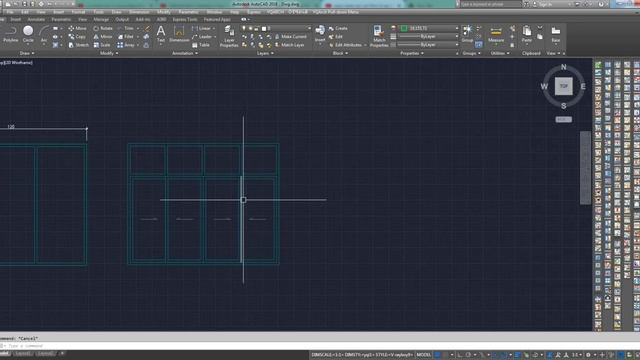Click the Group tool
Image resolution: width=640 pixels, height=360 pixels.
coord(467,33)
